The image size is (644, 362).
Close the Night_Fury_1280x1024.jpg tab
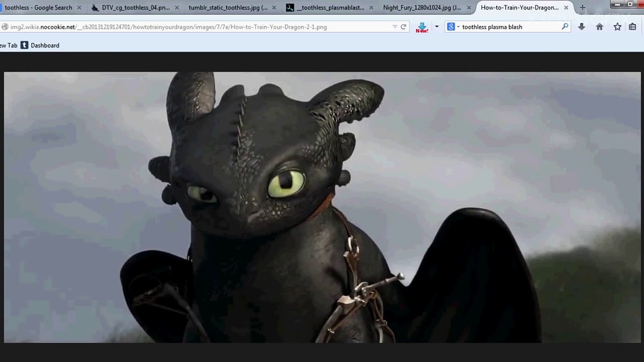(x=468, y=8)
